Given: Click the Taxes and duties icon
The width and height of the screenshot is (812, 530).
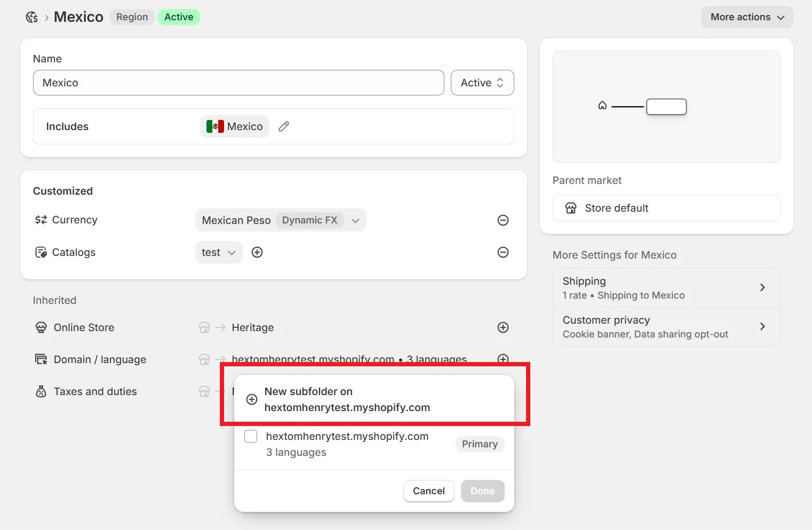Looking at the screenshot, I should pos(41,391).
